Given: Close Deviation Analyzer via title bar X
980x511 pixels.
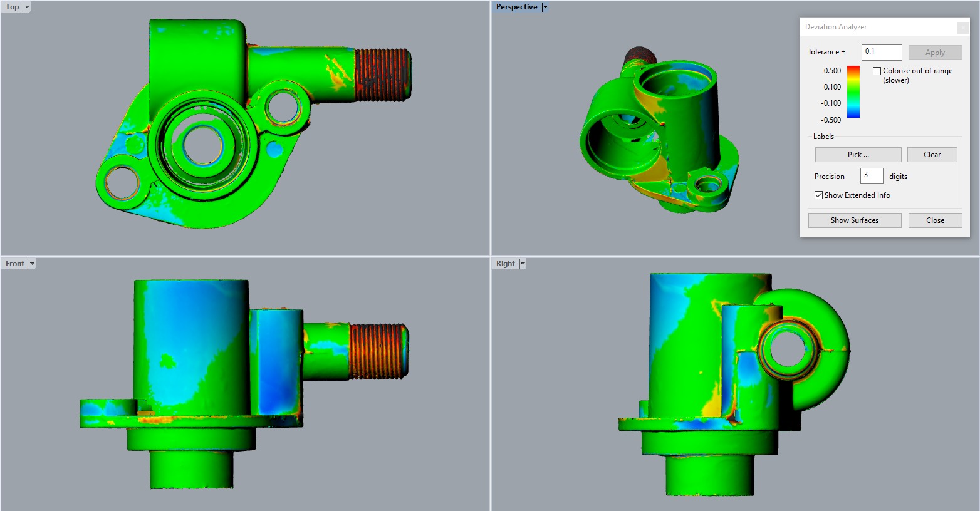Looking at the screenshot, I should [x=963, y=28].
